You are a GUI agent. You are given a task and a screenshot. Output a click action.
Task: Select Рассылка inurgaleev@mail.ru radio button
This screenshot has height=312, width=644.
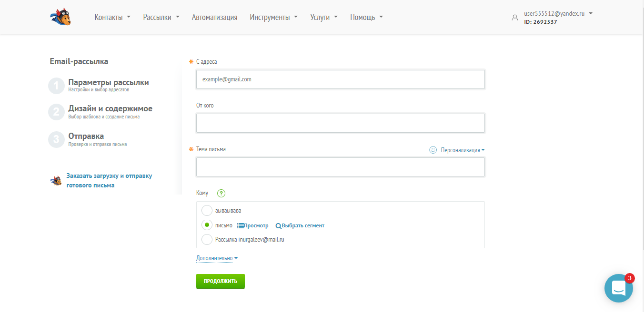(207, 240)
